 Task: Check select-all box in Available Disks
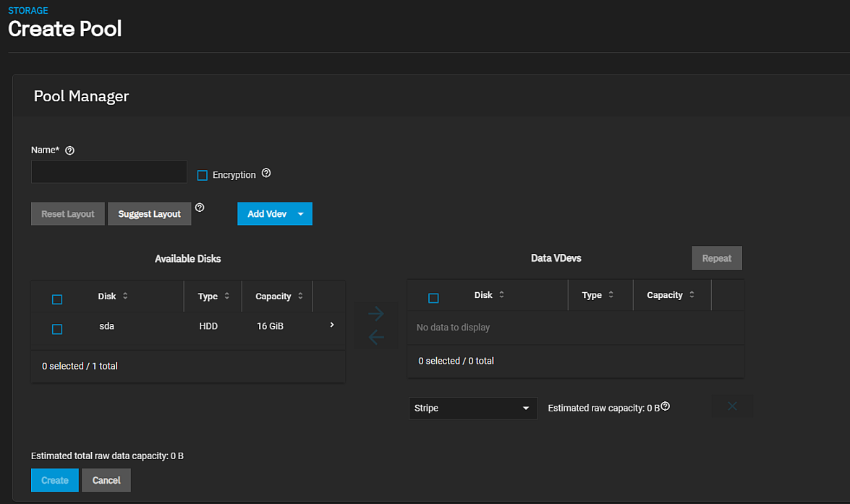pos(57,299)
